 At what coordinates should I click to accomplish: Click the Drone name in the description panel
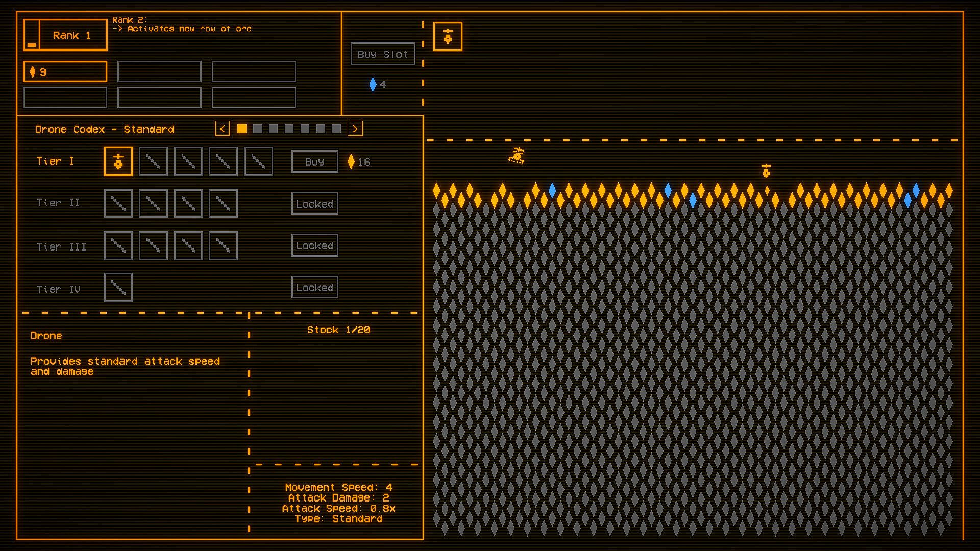coord(46,336)
